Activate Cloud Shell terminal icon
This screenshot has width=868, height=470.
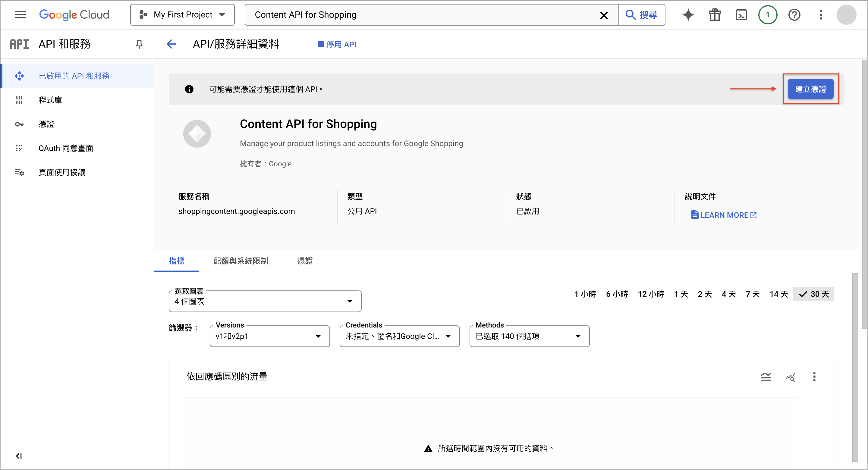(x=741, y=15)
